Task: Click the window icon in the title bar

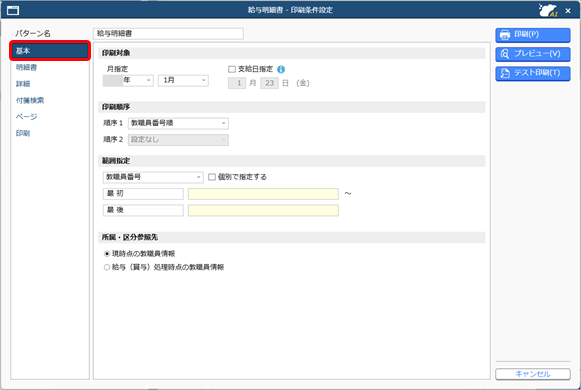Action: [13, 10]
